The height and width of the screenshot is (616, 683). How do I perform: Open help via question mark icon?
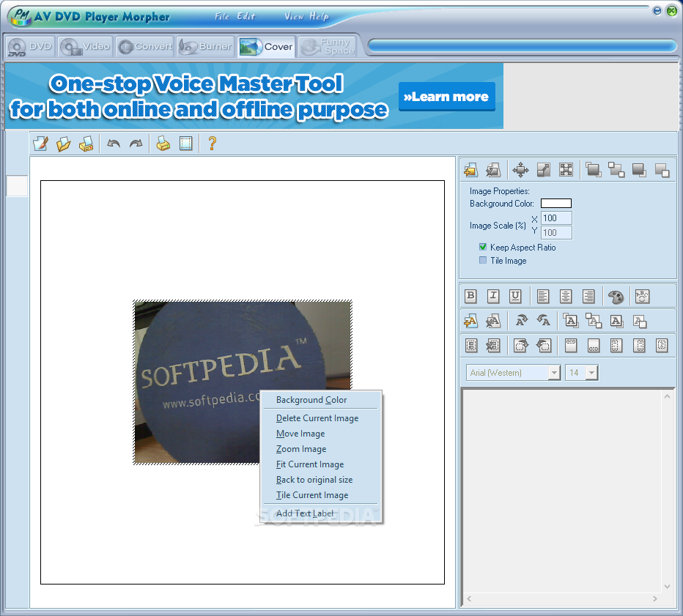tap(212, 144)
